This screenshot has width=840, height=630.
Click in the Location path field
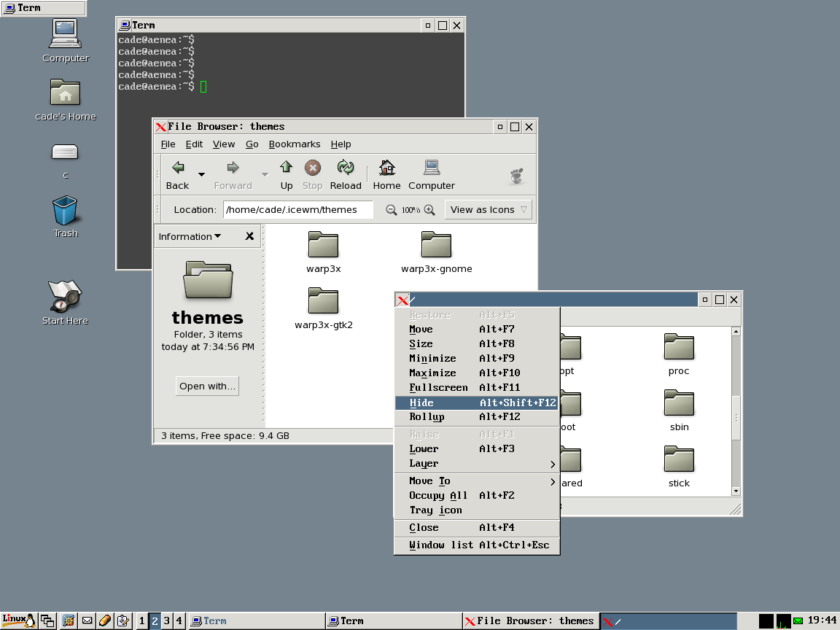pyautogui.click(x=297, y=210)
